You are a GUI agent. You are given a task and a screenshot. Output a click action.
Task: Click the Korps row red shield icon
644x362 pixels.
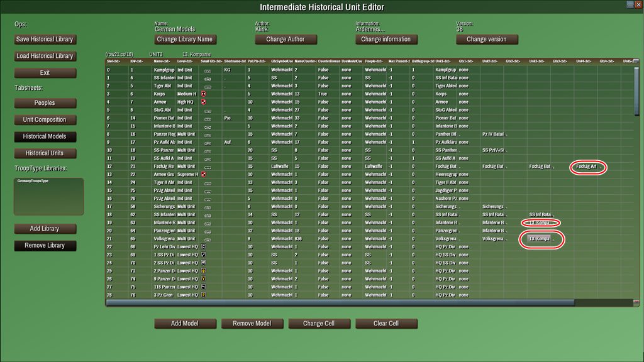coord(204,94)
